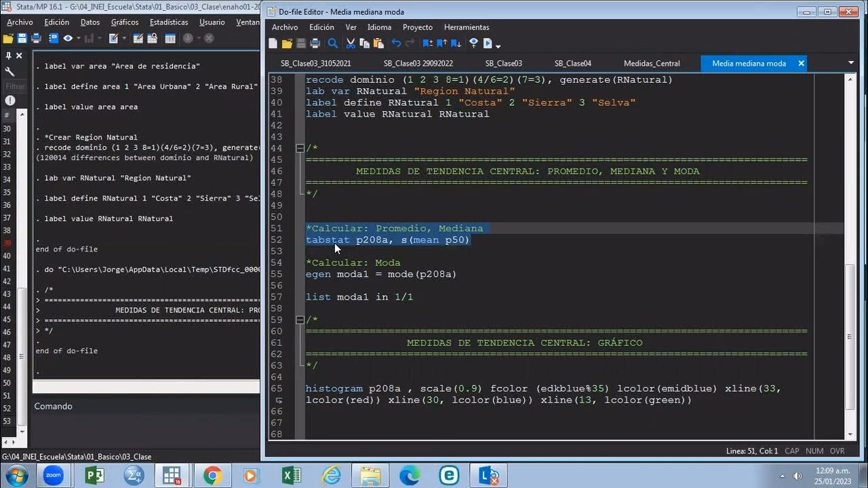Click the Cut scissors icon
This screenshot has height=488, width=868.
[x=351, y=43]
